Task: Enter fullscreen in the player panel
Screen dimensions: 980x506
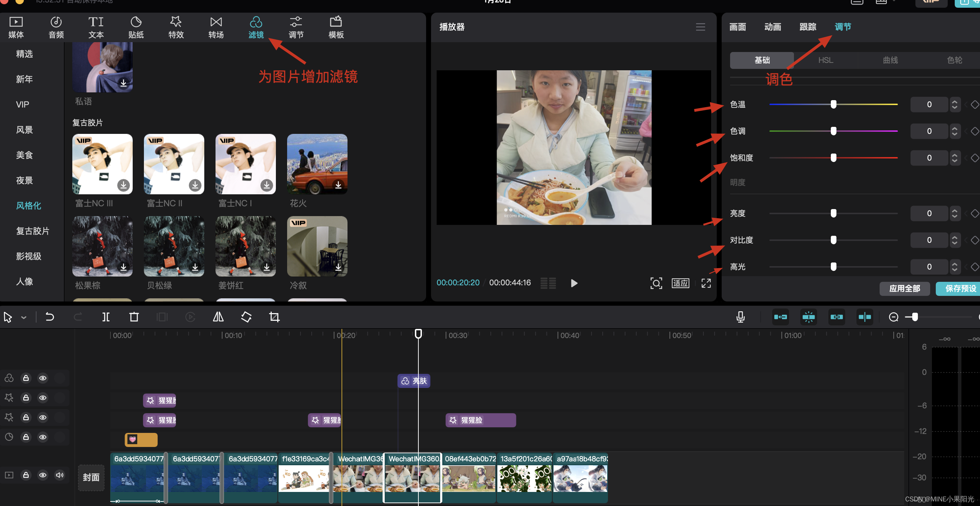Action: coord(706,283)
